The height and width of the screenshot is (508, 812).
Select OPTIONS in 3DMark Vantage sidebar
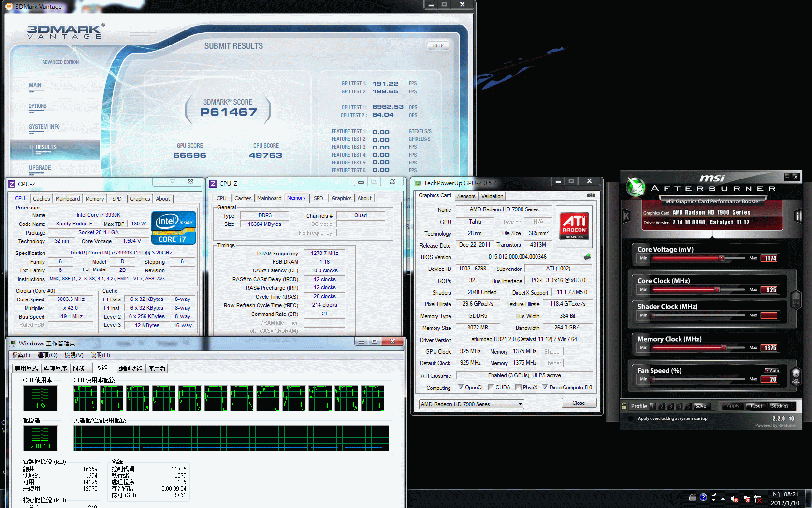point(38,106)
